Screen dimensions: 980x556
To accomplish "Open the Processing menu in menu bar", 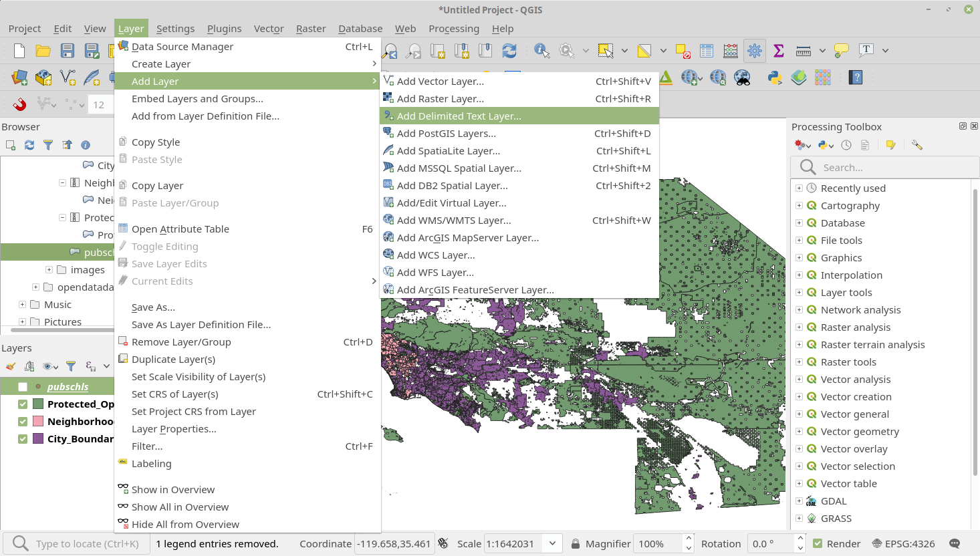I will point(454,29).
